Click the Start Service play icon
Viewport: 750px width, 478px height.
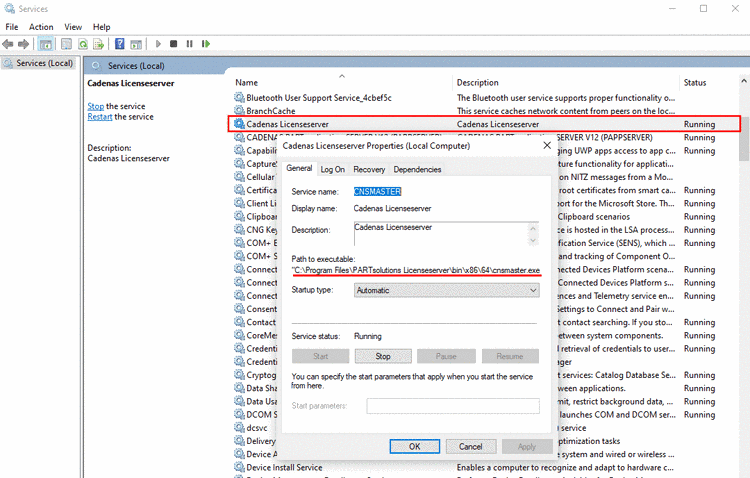coord(158,44)
